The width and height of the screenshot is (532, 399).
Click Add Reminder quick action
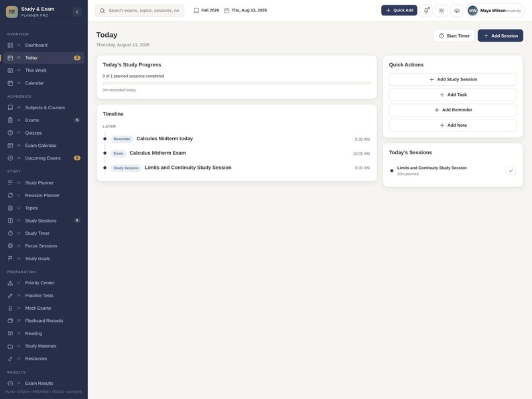click(453, 110)
